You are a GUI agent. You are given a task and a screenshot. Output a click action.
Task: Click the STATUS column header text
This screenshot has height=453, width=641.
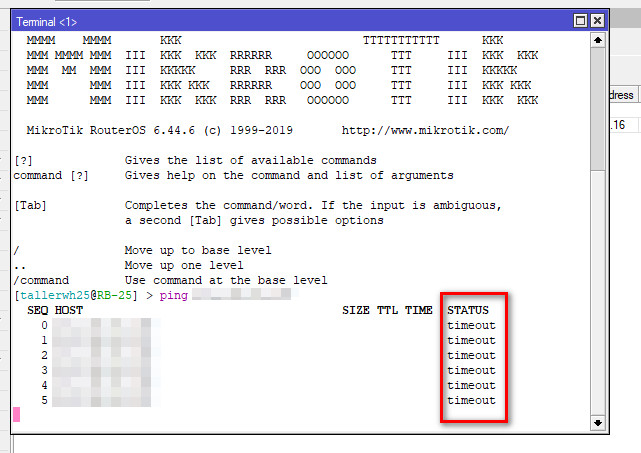pos(468,310)
